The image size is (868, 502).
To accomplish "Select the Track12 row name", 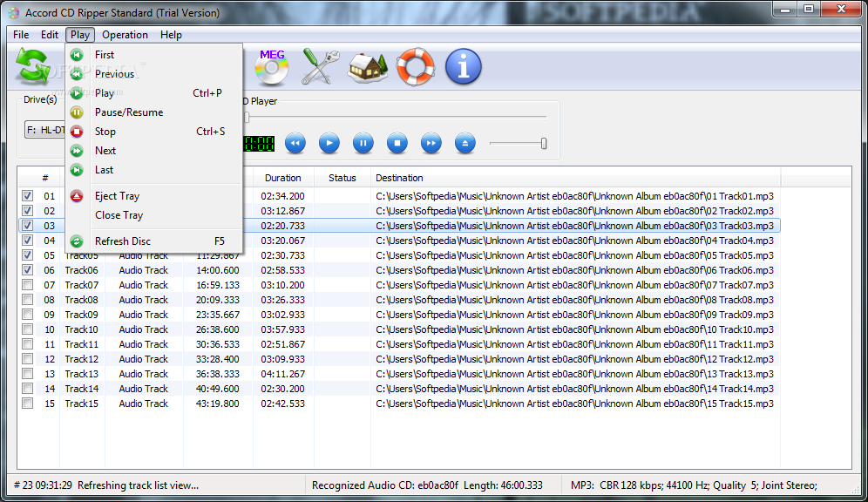I will (x=81, y=359).
